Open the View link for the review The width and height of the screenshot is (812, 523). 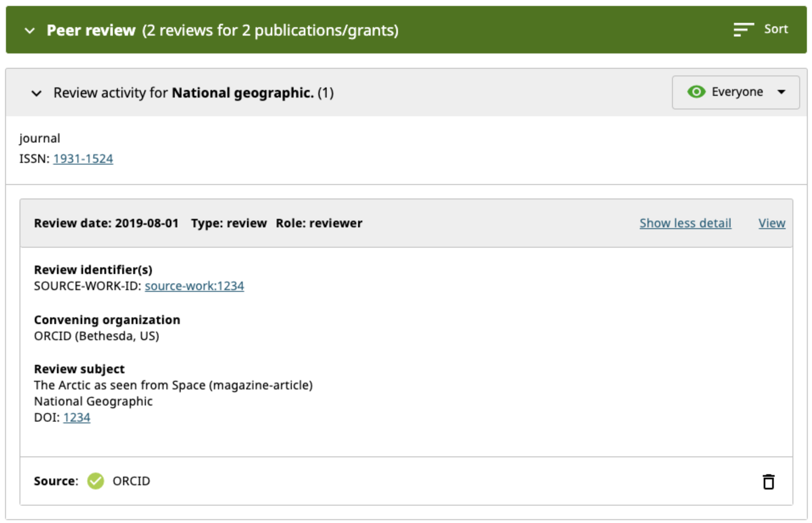click(772, 223)
